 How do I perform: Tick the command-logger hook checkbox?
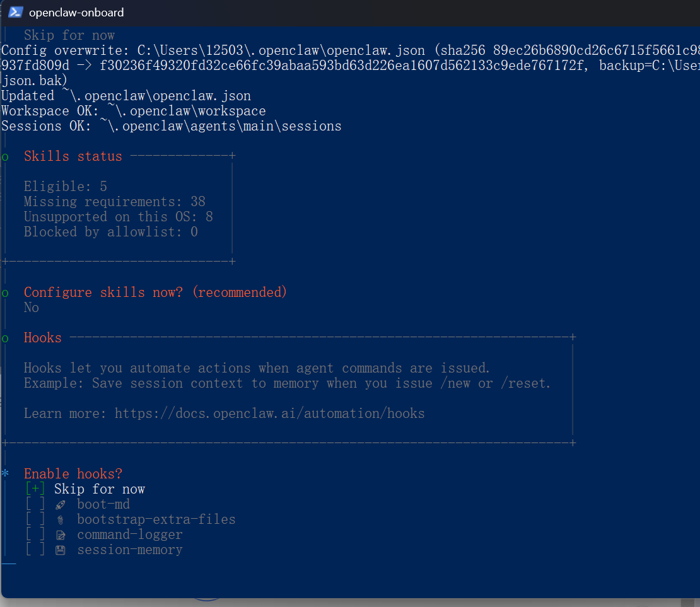coord(35,535)
